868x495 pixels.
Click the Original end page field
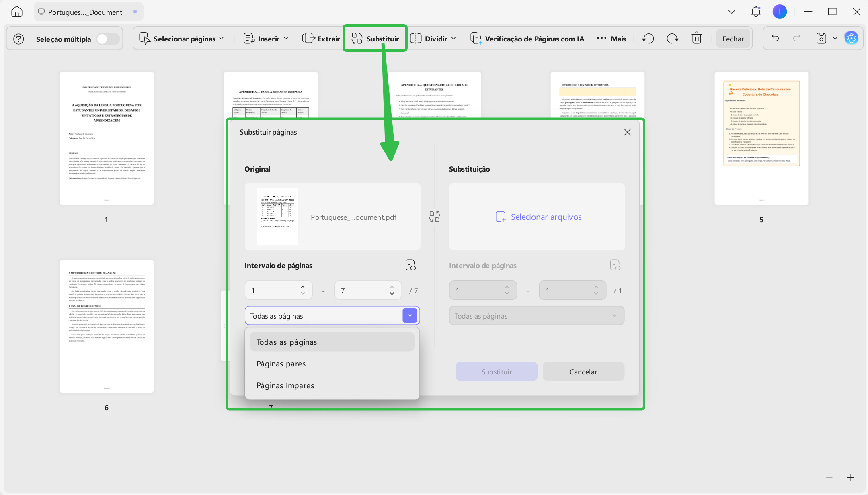click(368, 290)
